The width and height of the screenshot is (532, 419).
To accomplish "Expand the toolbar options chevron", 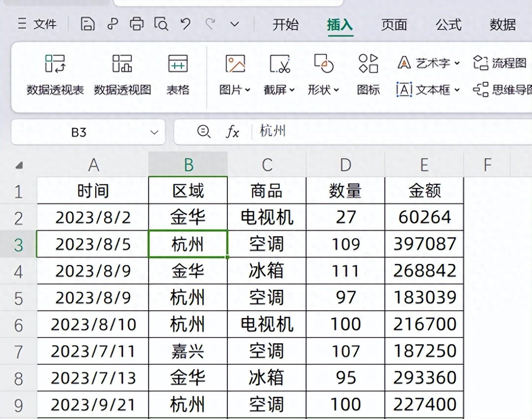I will [234, 24].
